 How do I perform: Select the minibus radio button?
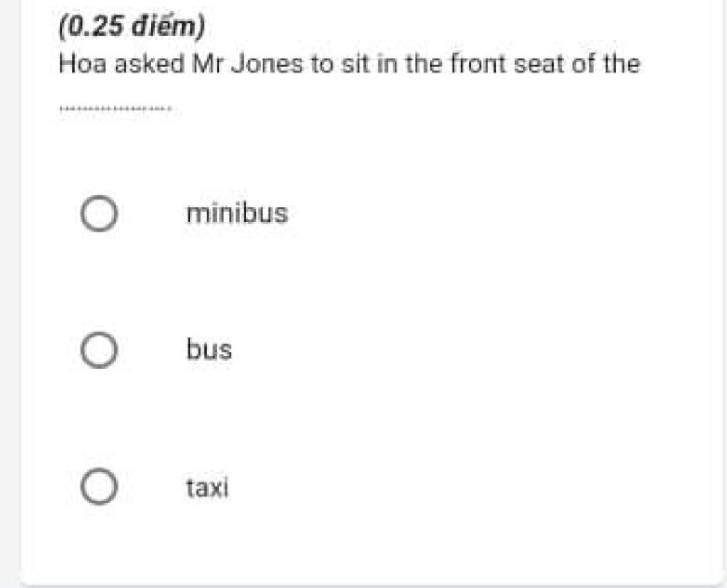[98, 214]
